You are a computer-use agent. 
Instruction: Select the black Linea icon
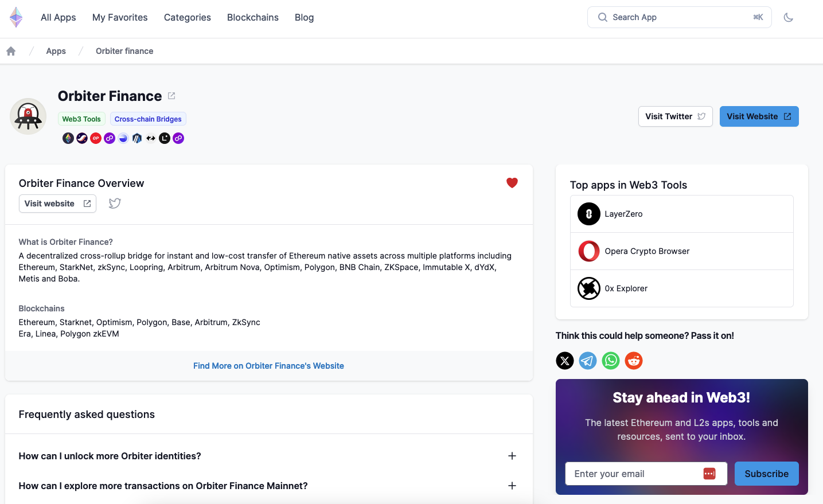(165, 138)
